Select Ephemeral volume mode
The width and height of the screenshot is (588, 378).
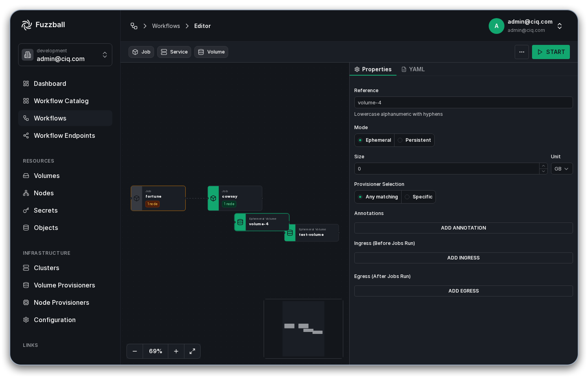click(374, 140)
